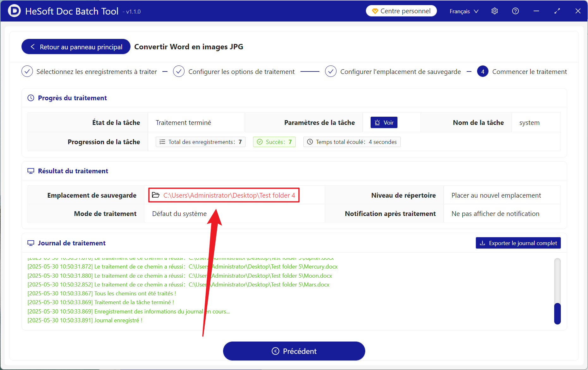The image size is (588, 370).
Task: Click the log scrollbar thumb
Action: 557,313
